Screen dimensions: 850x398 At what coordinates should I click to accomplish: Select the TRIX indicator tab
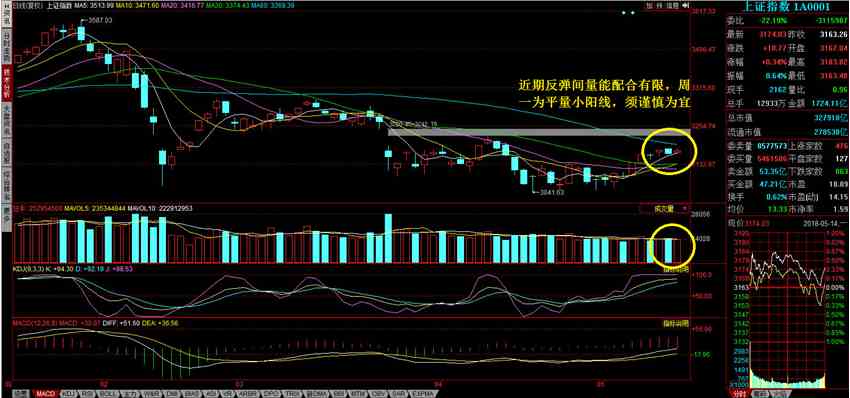[x=292, y=394]
